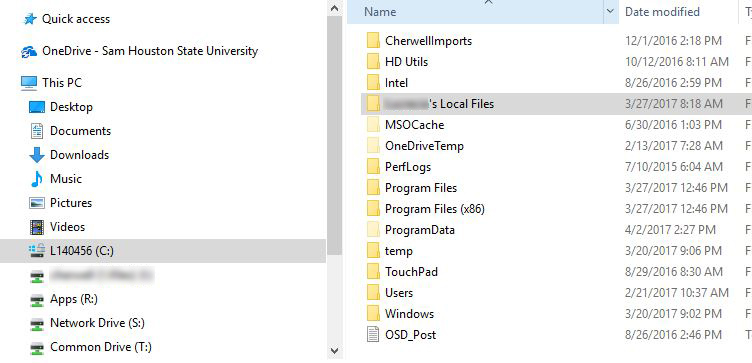This screenshot has height=363, width=752.
Task: Click the PerfLogs folder icon
Action: pyautogui.click(x=374, y=167)
